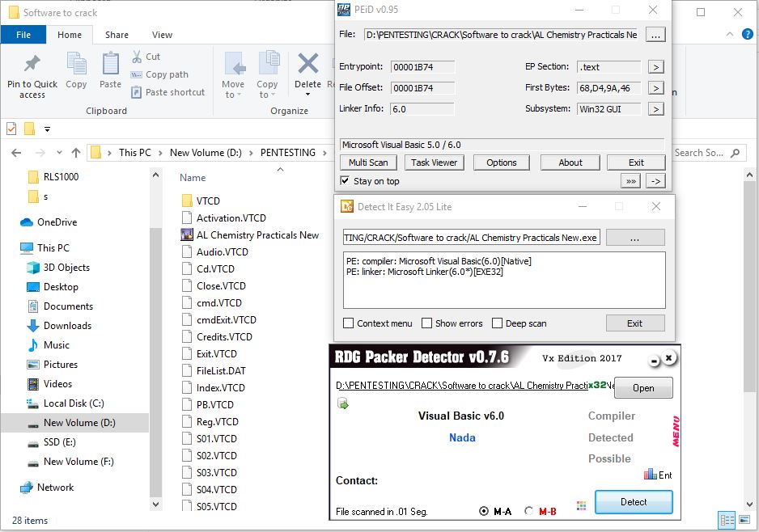
Task: Click PEiD double-arrow expand button
Action: pos(630,181)
